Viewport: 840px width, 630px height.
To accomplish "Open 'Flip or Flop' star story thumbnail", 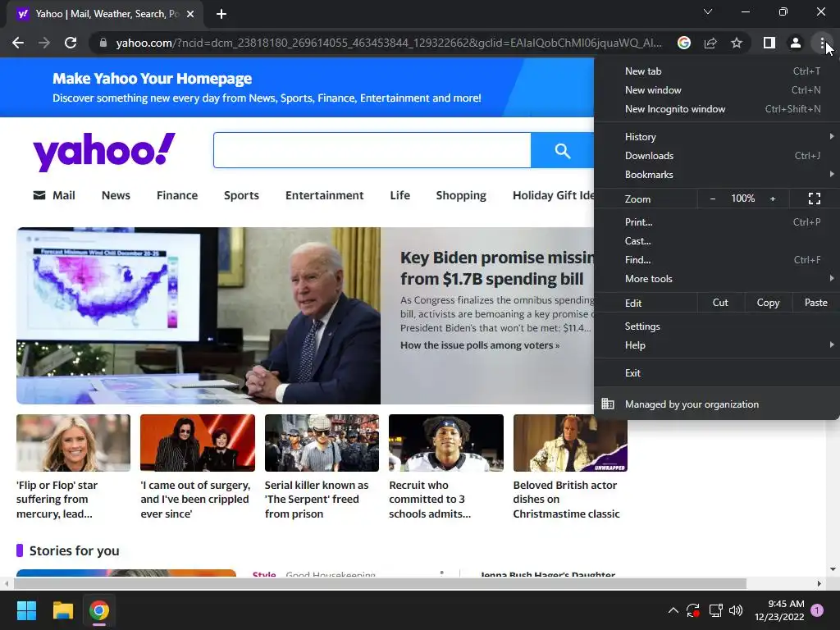I will [73, 443].
